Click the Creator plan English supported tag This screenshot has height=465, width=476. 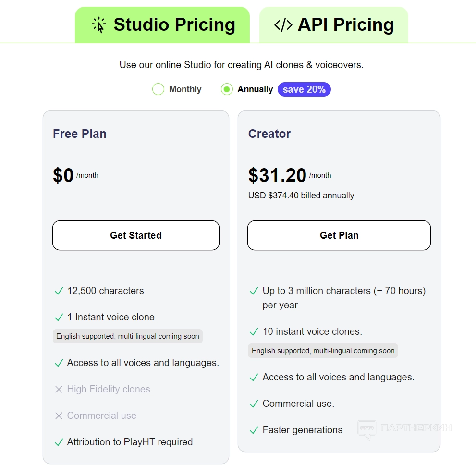[323, 351]
